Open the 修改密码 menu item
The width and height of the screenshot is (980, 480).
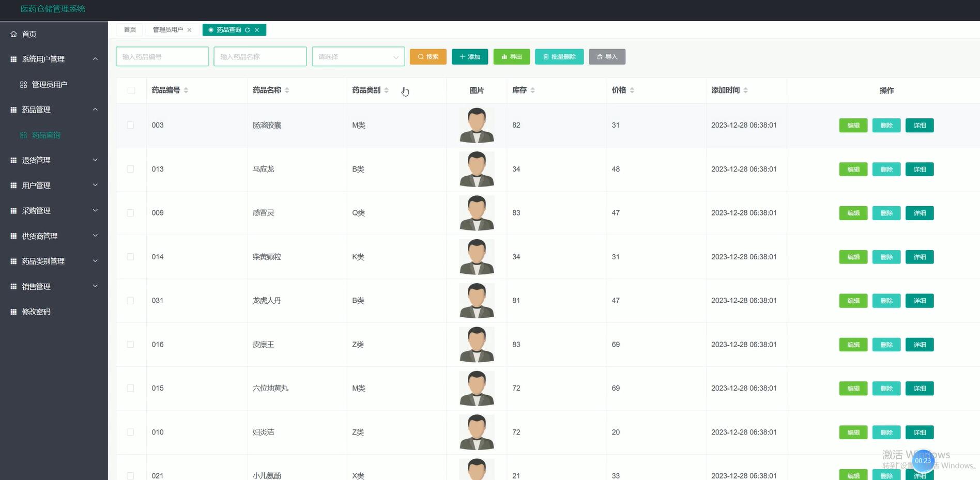click(x=36, y=311)
